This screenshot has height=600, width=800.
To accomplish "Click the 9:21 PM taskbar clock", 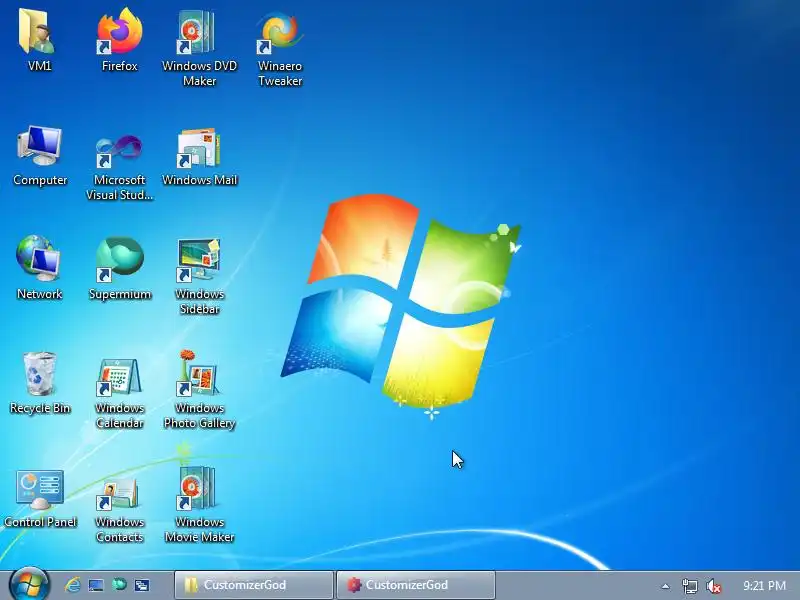I will 764,585.
